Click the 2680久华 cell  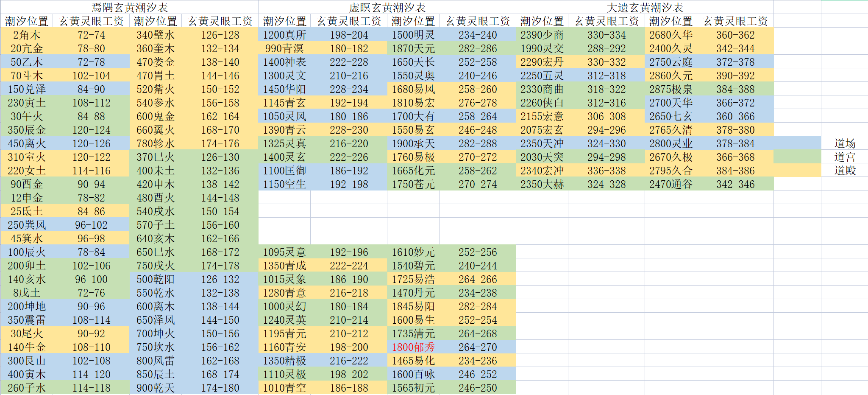click(x=671, y=34)
